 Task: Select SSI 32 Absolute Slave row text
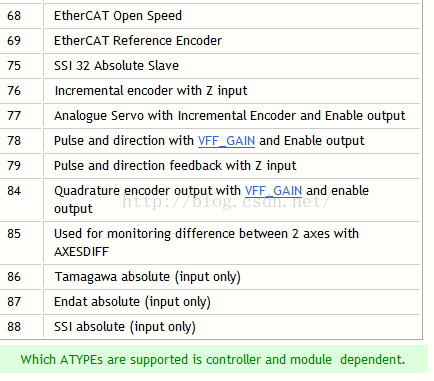[x=116, y=66]
